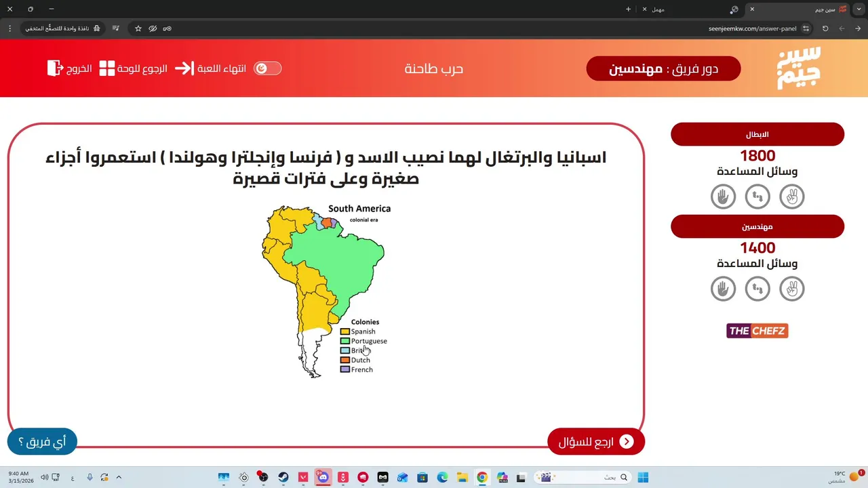Click the raised hand lifeline for الابطال team
Image resolution: width=868 pixels, height=488 pixels.
tap(723, 197)
